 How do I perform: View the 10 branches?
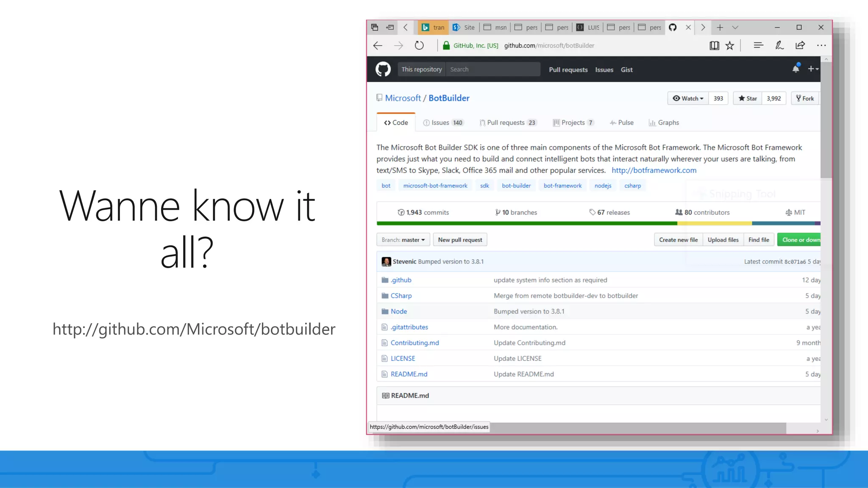[516, 213]
